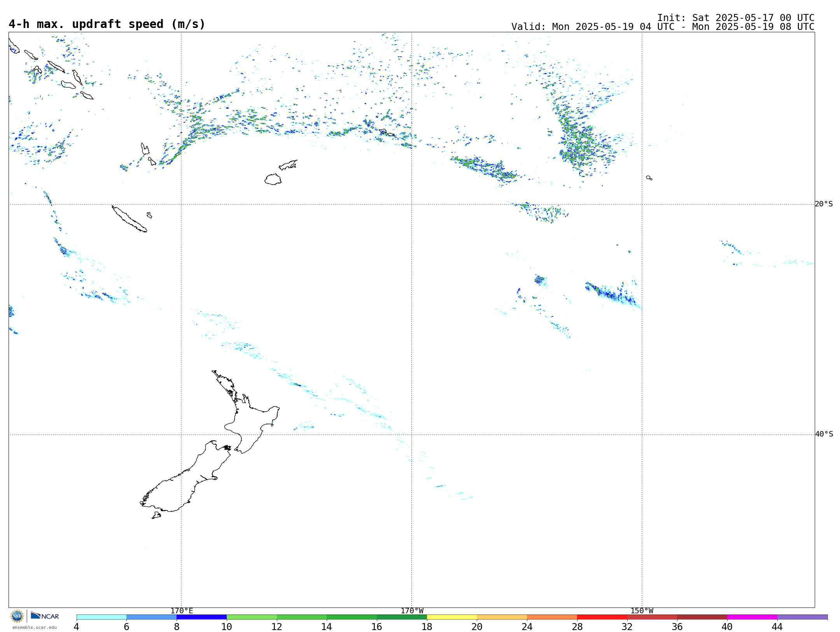
Task: Click the colorbar tick label 28
Action: (577, 627)
